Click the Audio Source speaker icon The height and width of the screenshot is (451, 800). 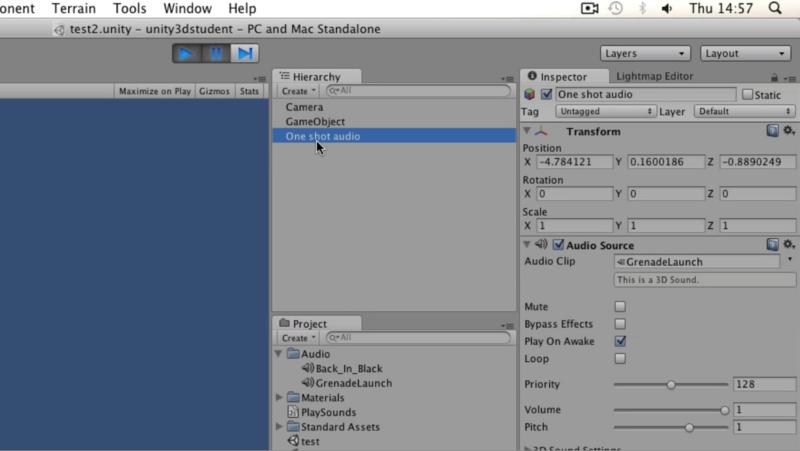tap(541, 244)
